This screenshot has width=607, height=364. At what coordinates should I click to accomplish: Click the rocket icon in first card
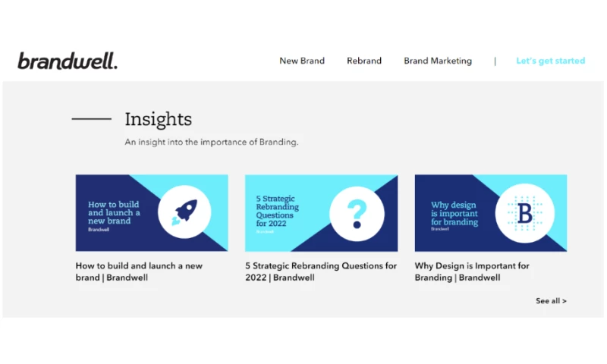tap(185, 213)
